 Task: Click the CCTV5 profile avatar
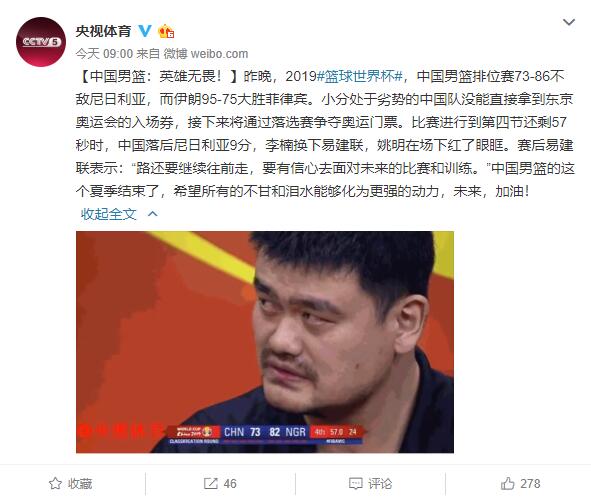41,42
